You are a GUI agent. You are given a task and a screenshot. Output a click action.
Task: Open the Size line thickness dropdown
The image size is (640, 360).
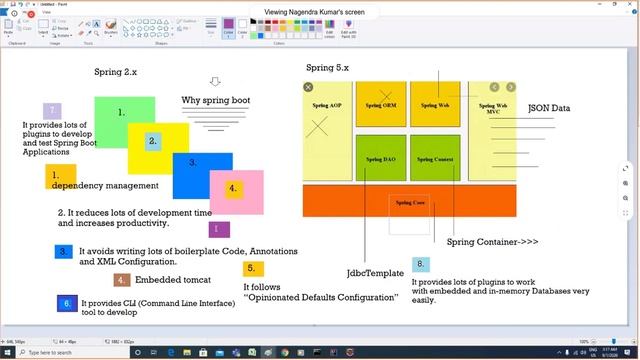(x=211, y=27)
